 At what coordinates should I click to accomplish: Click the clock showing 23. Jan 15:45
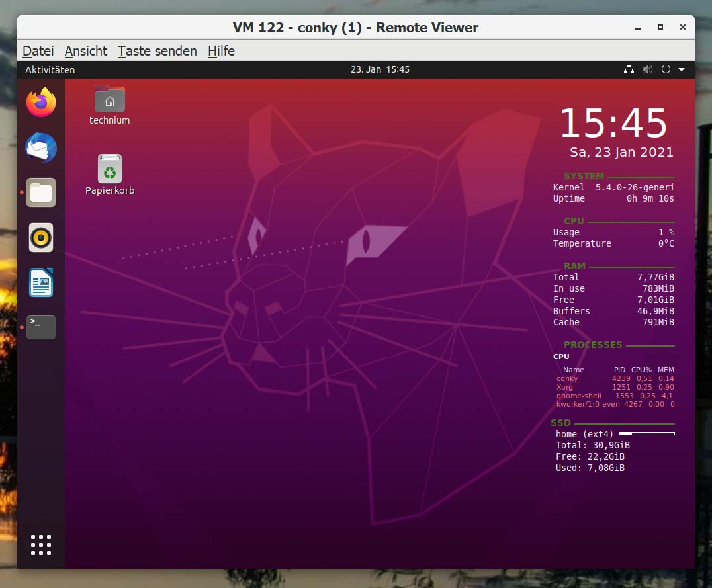[x=380, y=69]
